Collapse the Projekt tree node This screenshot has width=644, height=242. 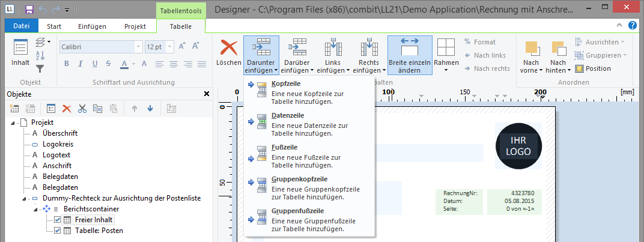[14, 123]
